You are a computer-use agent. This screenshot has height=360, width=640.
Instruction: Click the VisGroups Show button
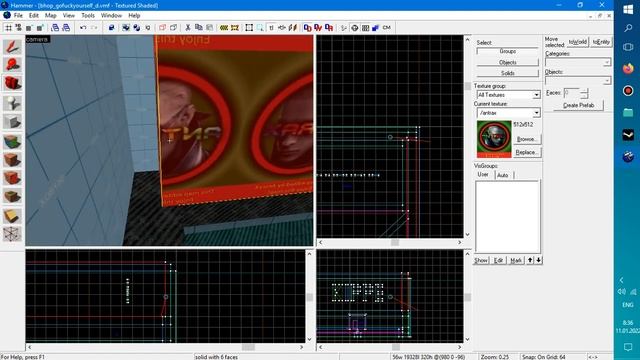coord(481,260)
